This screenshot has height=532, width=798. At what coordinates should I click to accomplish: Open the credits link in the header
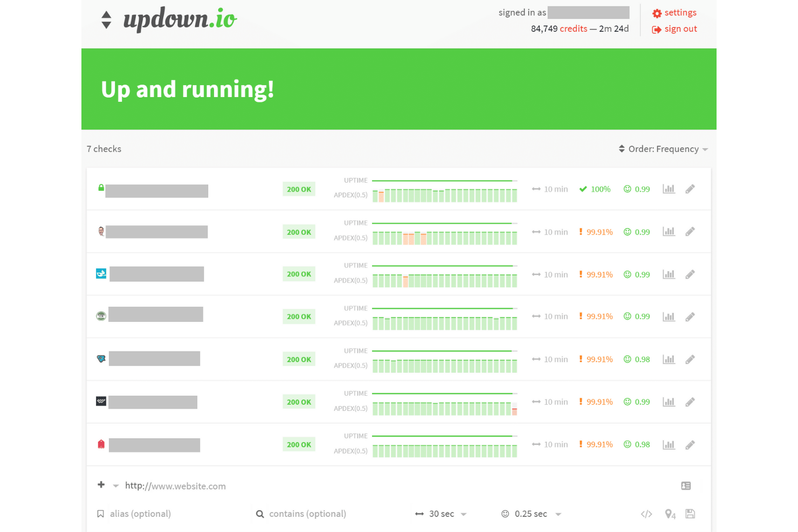573,29
